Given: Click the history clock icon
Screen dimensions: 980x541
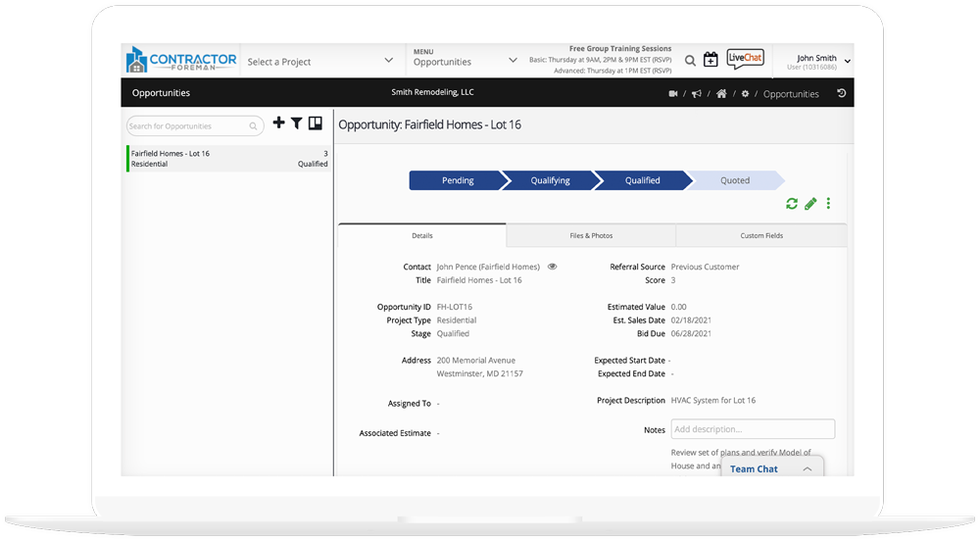Looking at the screenshot, I should click(841, 94).
